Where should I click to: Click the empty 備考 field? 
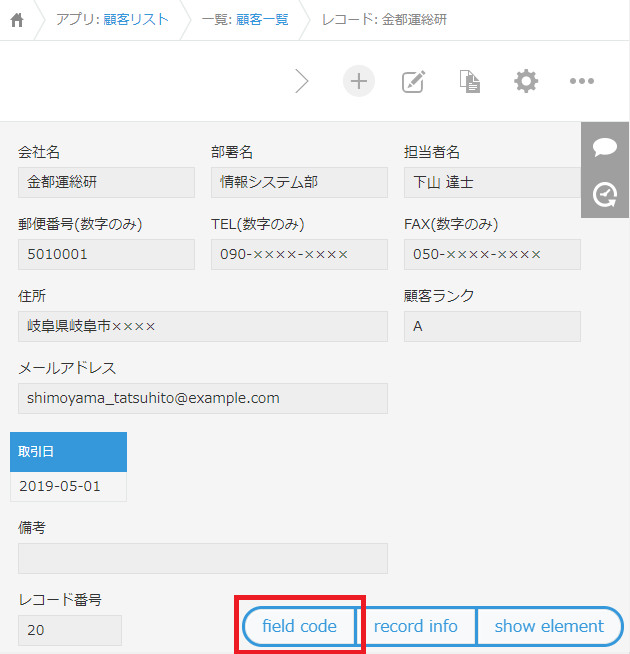click(203, 558)
